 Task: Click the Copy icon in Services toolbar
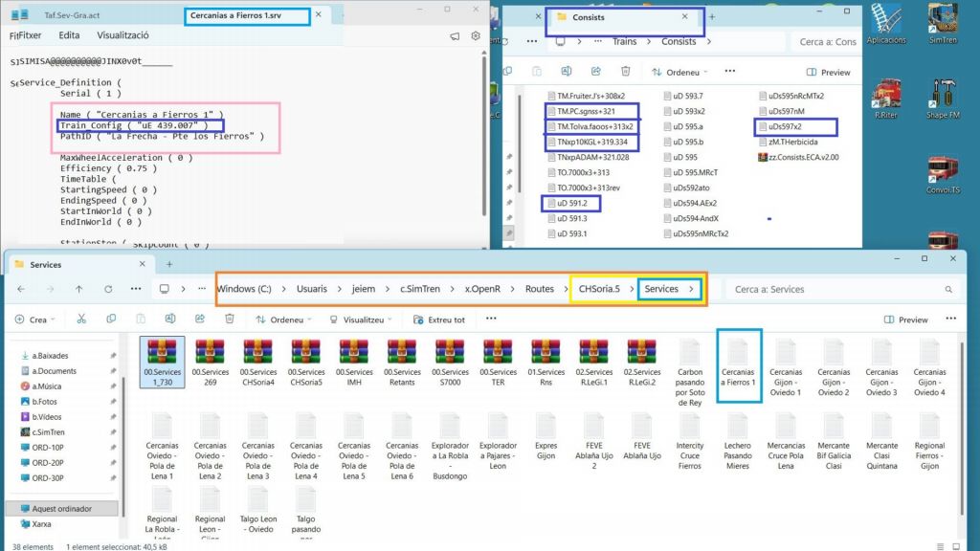coord(111,320)
